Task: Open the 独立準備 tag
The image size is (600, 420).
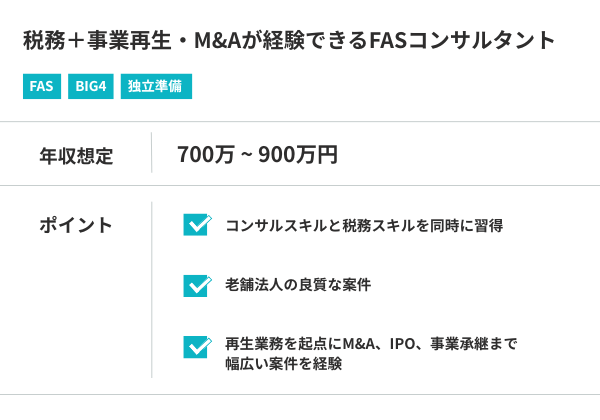Action: (x=155, y=86)
